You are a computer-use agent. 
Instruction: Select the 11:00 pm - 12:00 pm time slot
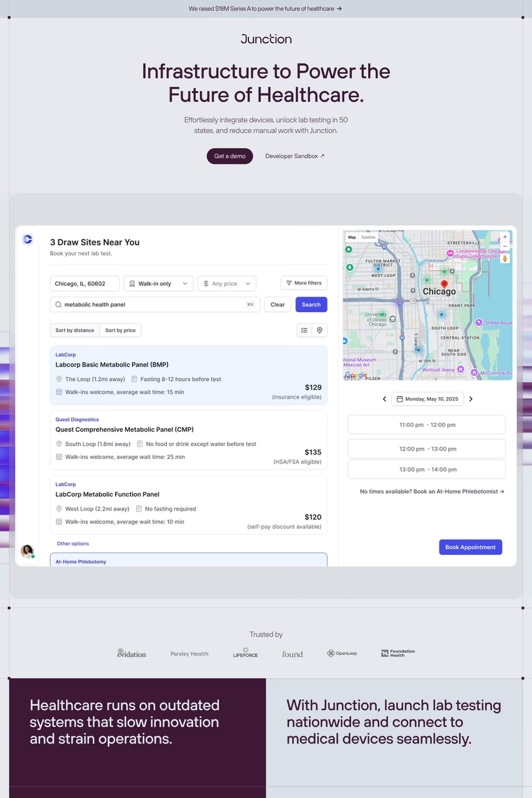click(427, 424)
